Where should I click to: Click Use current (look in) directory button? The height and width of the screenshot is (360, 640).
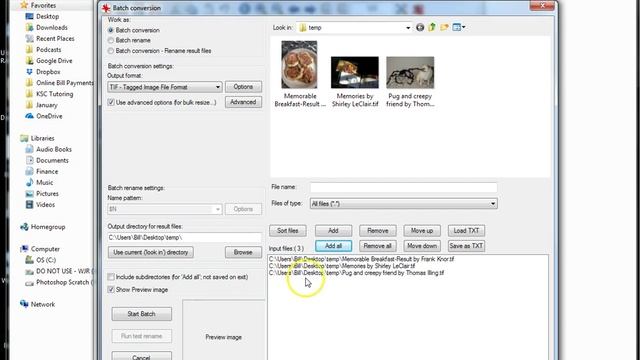pos(151,252)
